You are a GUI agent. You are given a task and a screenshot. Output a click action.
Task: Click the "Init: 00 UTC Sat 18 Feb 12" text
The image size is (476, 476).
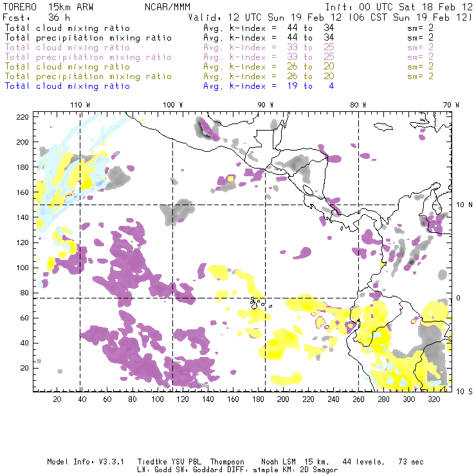tap(399, 7)
